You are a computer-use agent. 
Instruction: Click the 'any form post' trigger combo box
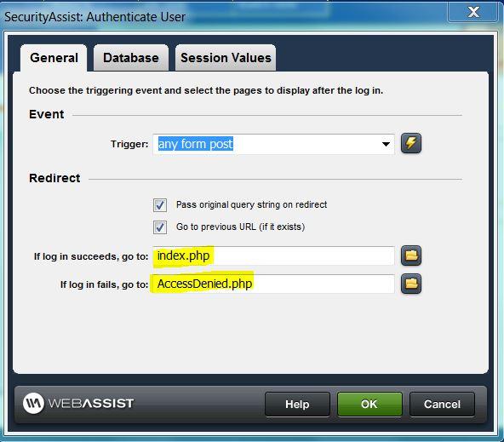click(273, 144)
